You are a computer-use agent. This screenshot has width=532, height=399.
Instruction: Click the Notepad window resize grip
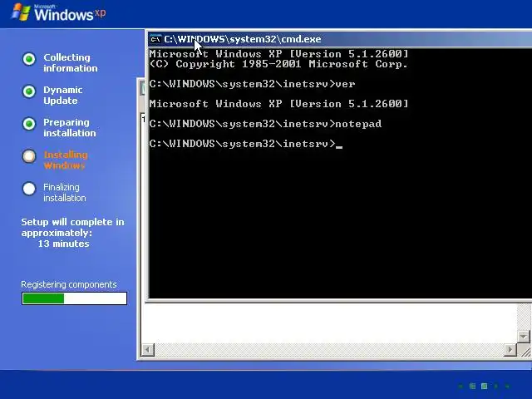pyautogui.click(x=525, y=351)
